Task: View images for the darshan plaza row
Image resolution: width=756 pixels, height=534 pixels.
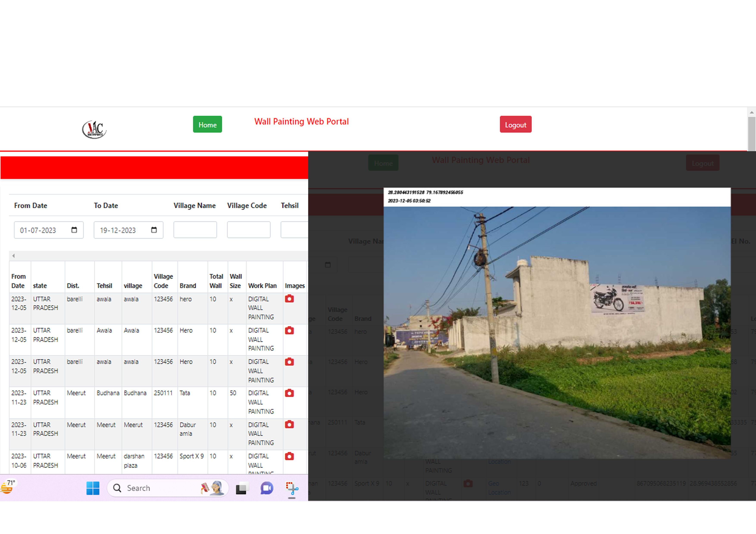Action: click(x=289, y=456)
